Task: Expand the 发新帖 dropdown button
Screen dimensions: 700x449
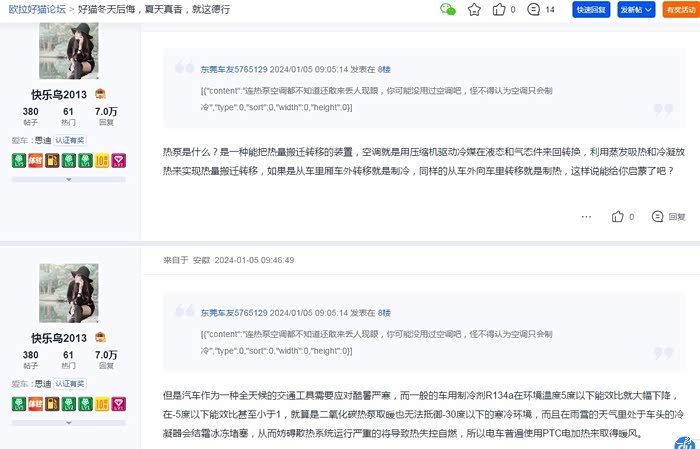Action: [636, 10]
